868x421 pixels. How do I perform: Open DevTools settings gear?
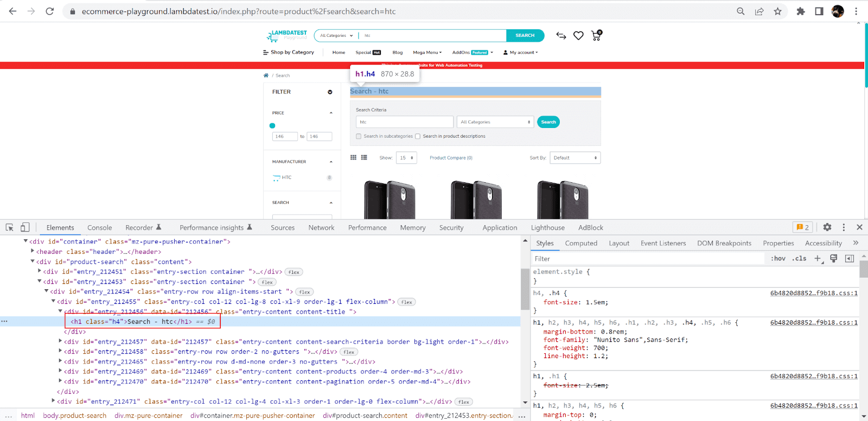coord(827,227)
